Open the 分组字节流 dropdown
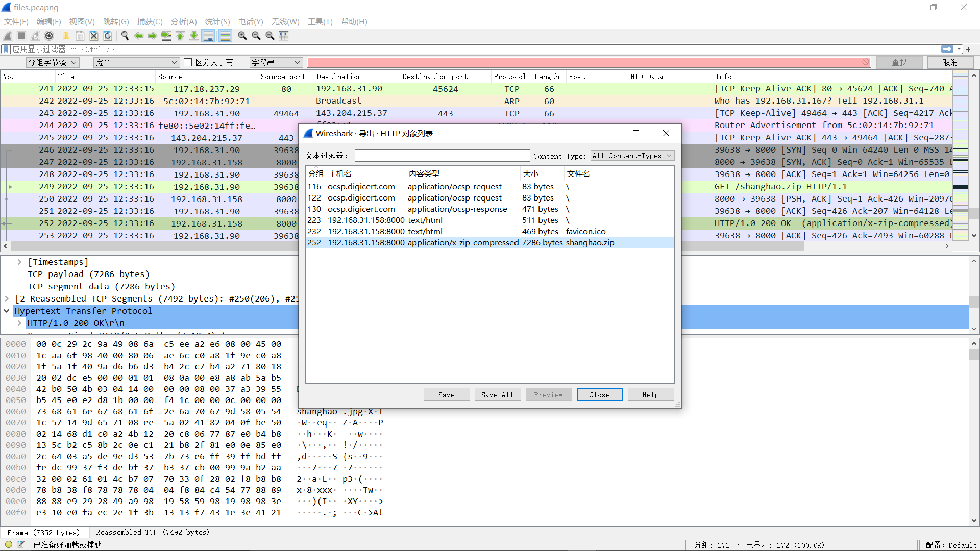 (52, 62)
